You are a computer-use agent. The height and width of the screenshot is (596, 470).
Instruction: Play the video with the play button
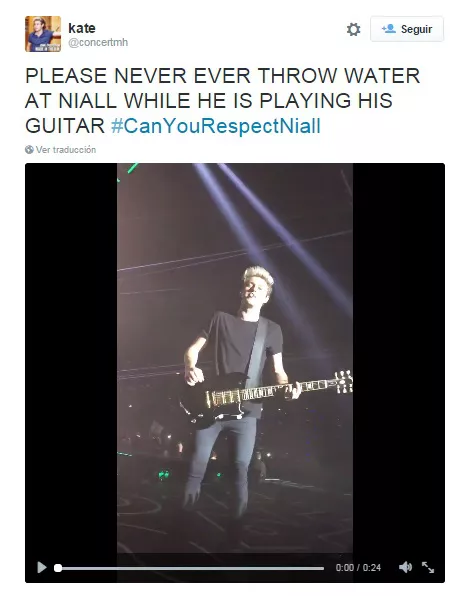(42, 567)
